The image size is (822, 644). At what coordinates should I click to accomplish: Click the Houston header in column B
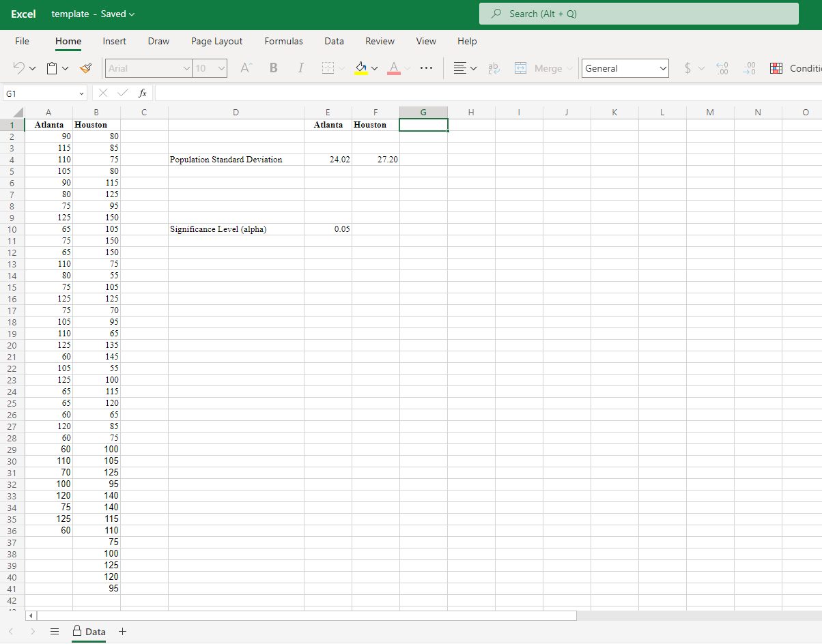tap(96, 125)
